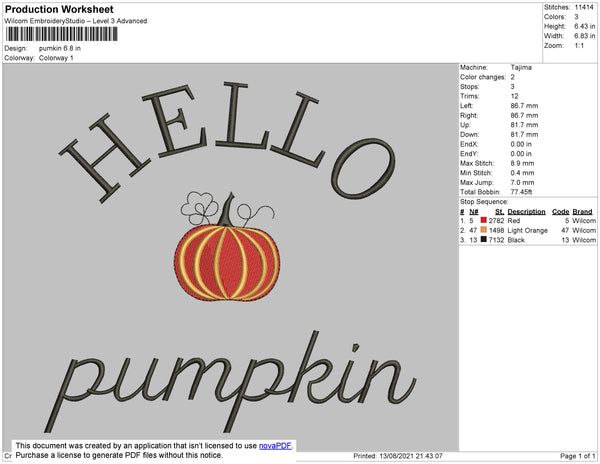Click stitch count 1498 in the Light Orange row
The image size is (600, 464).
pyautogui.click(x=496, y=230)
